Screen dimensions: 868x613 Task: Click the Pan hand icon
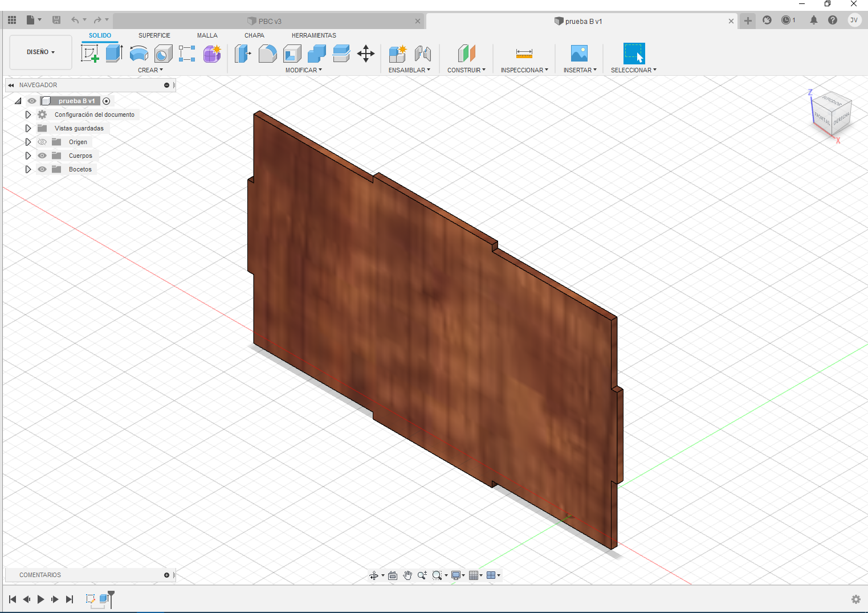[x=407, y=575]
